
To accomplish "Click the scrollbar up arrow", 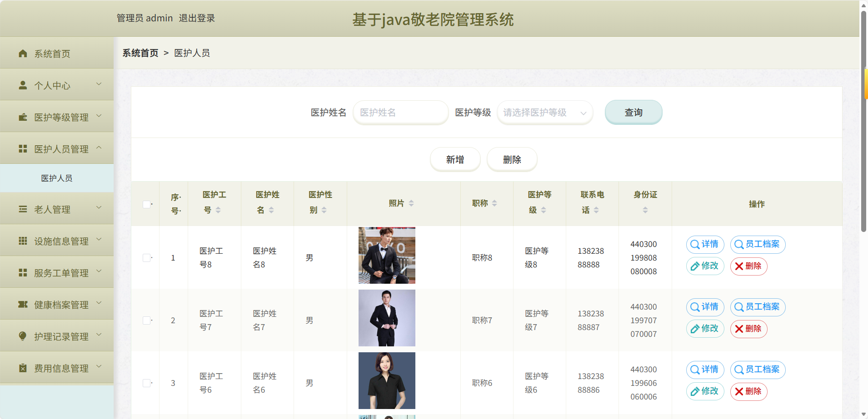I will pyautogui.click(x=863, y=5).
